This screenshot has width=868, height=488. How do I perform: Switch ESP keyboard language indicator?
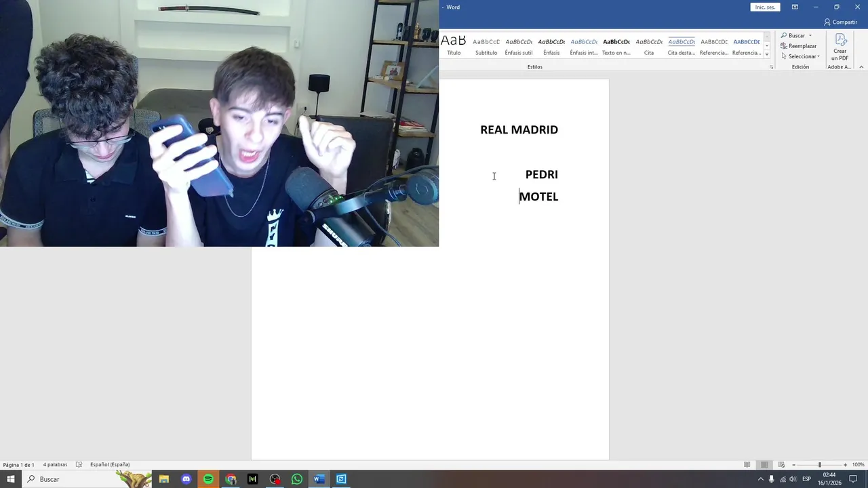[807, 479]
